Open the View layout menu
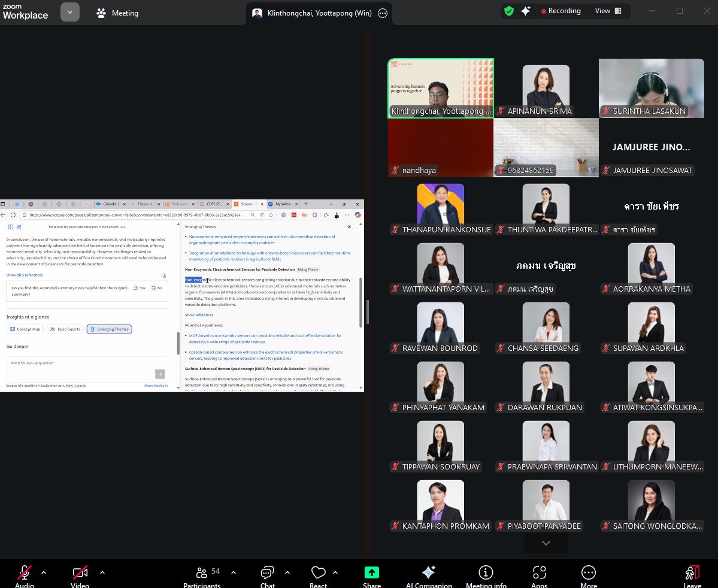The image size is (718, 588). point(608,11)
